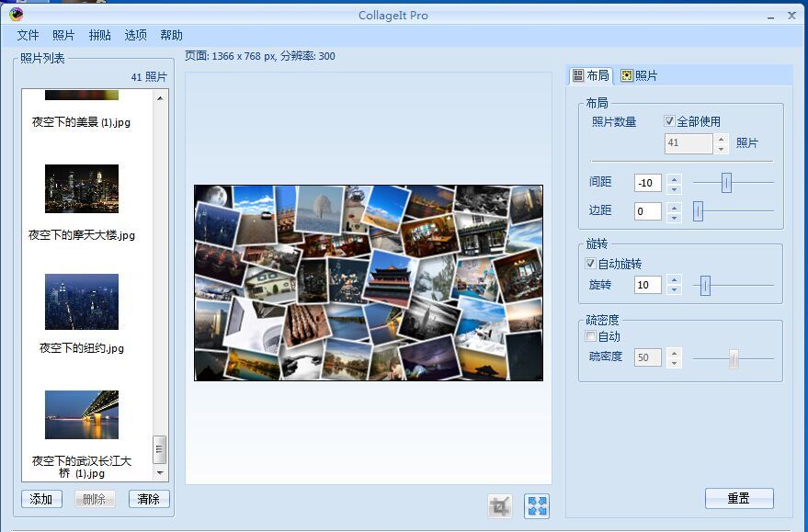
Task: Click the 布局 tab grid icon
Action: coord(578,75)
